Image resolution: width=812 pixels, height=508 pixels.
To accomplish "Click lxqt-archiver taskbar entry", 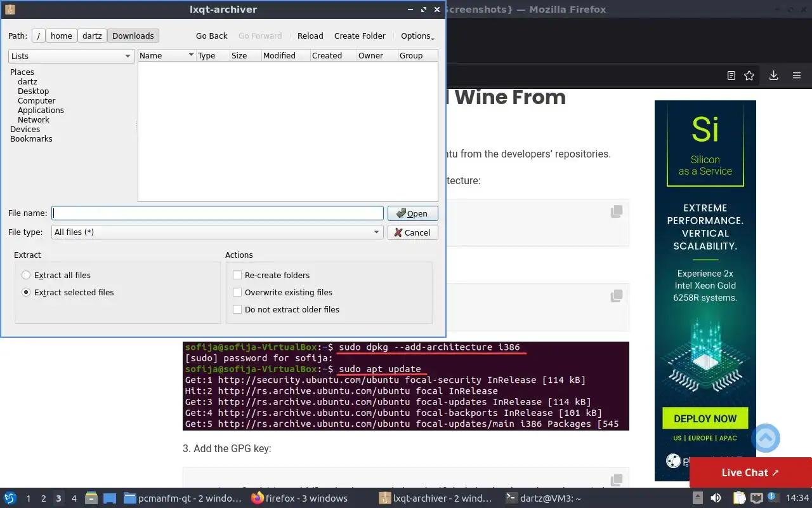I will click(x=436, y=498).
